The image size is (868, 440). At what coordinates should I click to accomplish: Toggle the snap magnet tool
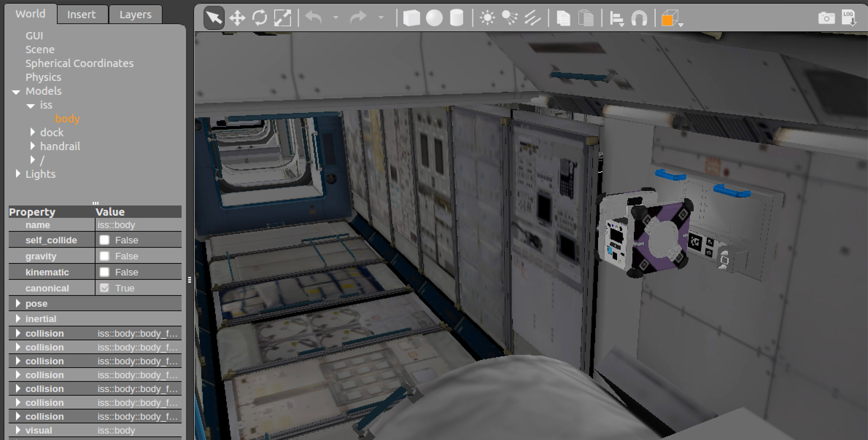(x=639, y=18)
